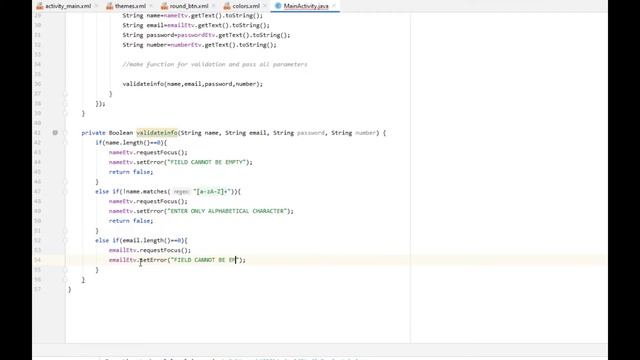Click the XML file icon on themes.xml tab
Image resolution: width=640 pixels, height=360 pixels.
pyautogui.click(x=109, y=6)
